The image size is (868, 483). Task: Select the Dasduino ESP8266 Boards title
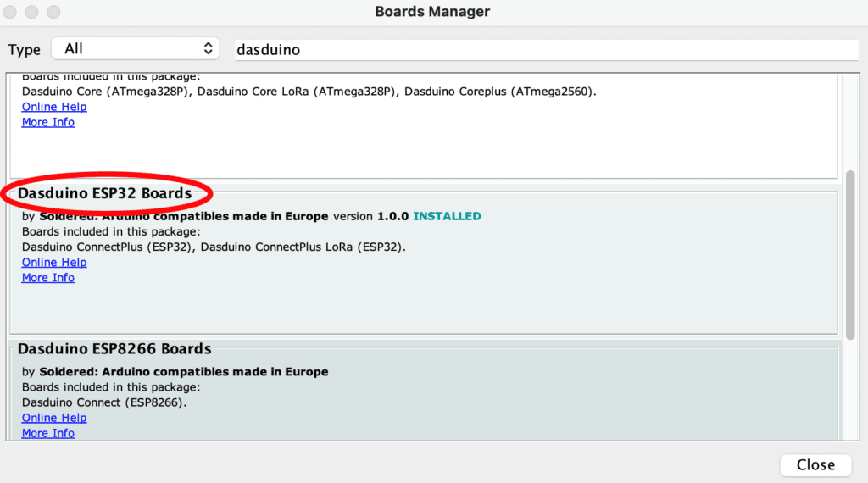[x=114, y=348]
